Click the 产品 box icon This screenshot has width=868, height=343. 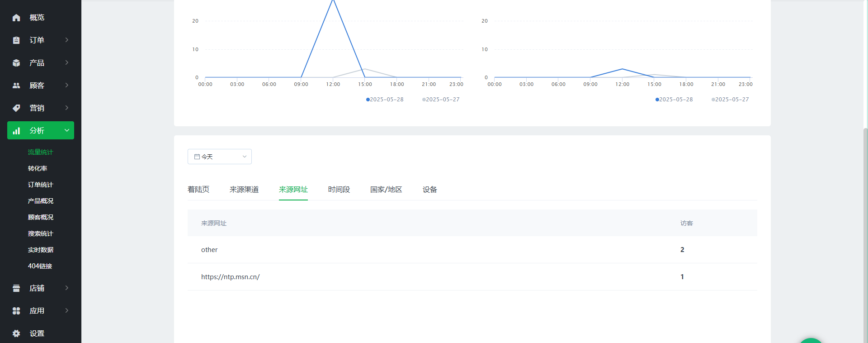(x=16, y=63)
